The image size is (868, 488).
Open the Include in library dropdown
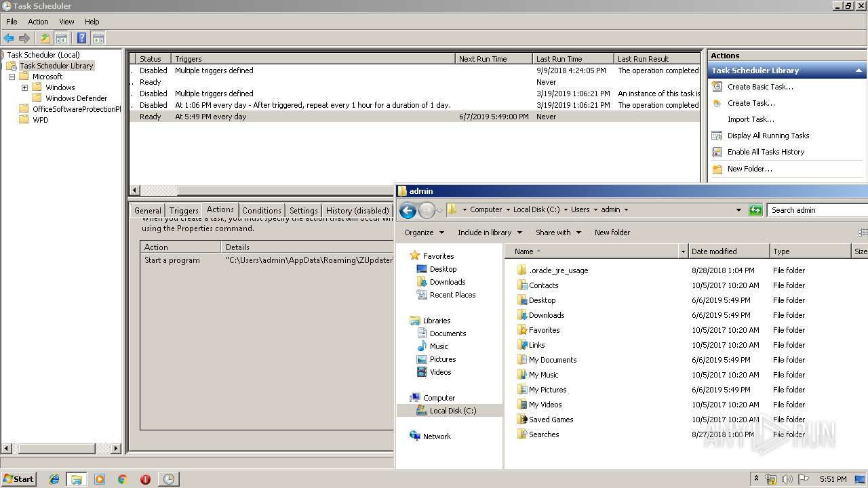click(x=490, y=232)
